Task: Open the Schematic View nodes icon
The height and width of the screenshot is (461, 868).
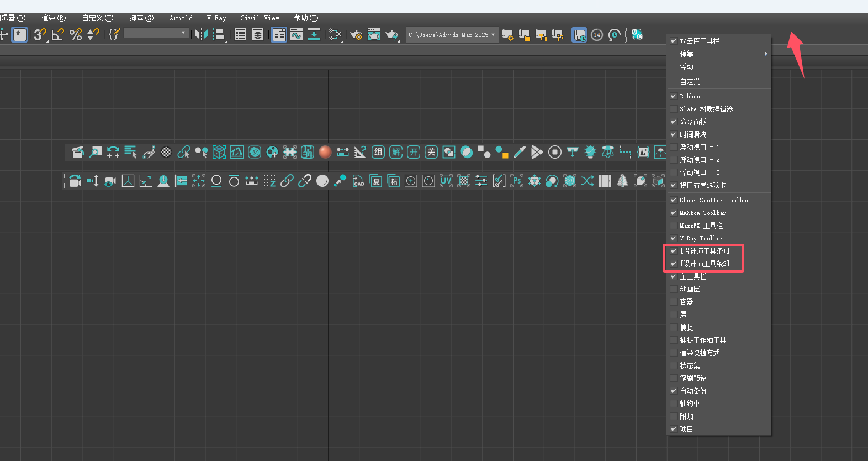Action: [x=335, y=35]
